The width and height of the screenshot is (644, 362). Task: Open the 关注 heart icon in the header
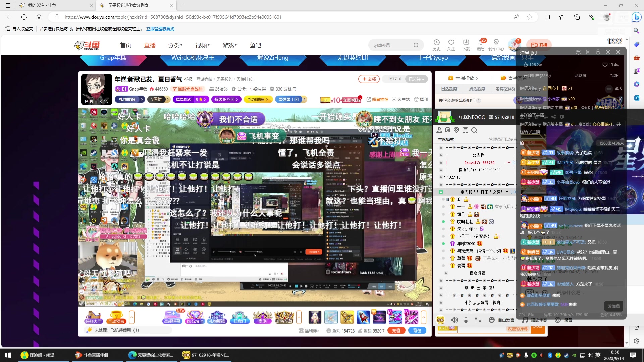pos(451,45)
